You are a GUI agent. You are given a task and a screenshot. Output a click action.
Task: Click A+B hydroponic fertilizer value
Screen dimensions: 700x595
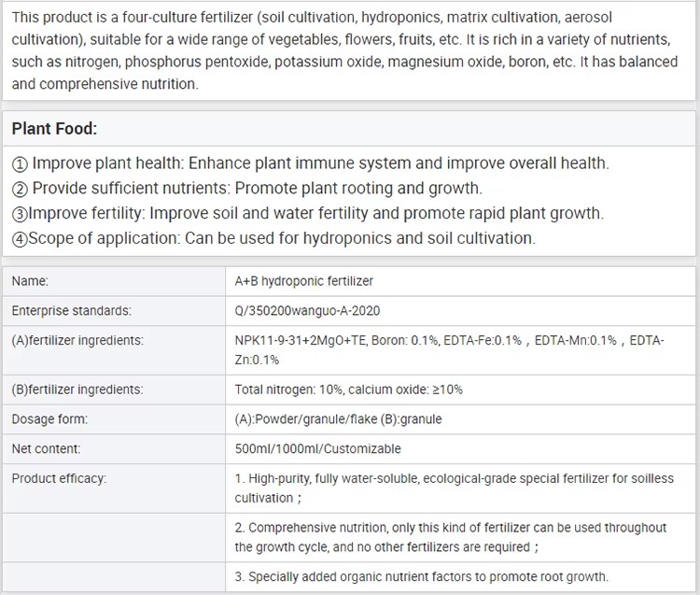304,281
